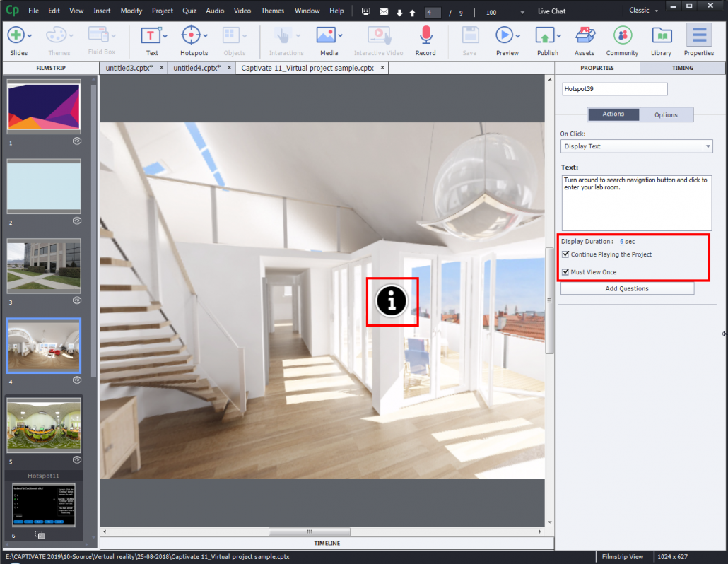Click the Add Questions button
The width and height of the screenshot is (728, 564).
pyautogui.click(x=627, y=288)
